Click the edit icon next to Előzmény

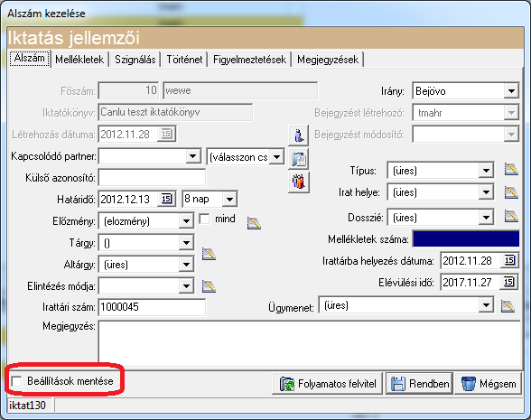[254, 223]
